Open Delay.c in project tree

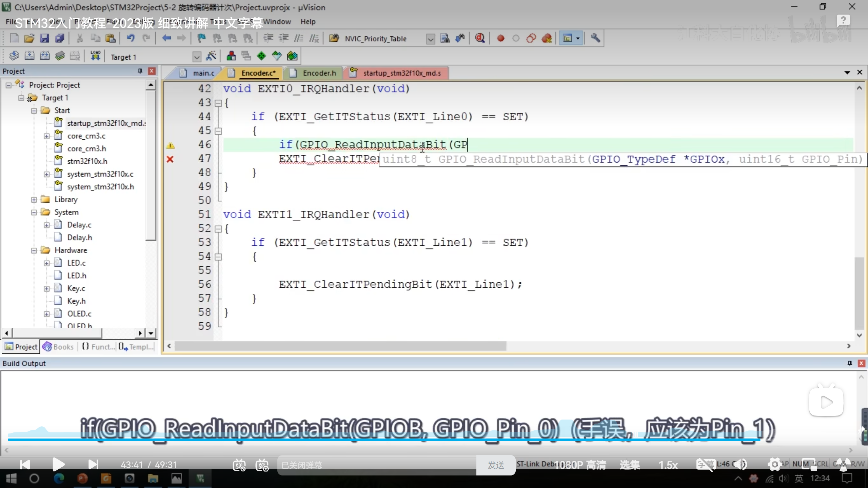(x=79, y=225)
